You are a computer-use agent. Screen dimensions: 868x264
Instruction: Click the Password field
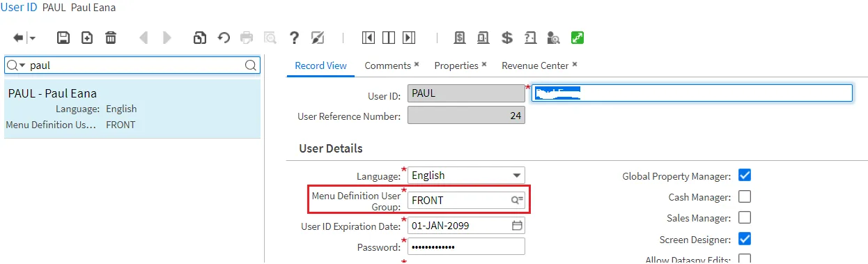[x=466, y=247]
